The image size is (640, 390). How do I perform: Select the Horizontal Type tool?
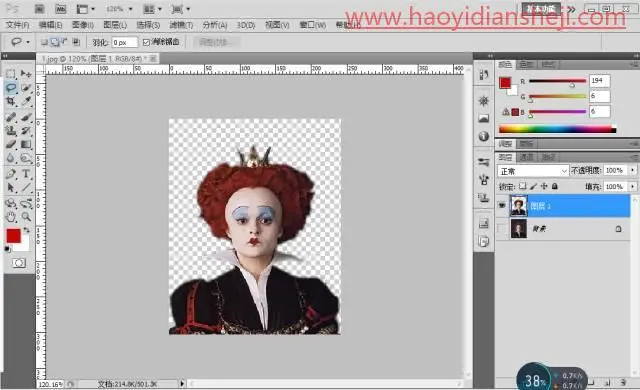[26, 174]
